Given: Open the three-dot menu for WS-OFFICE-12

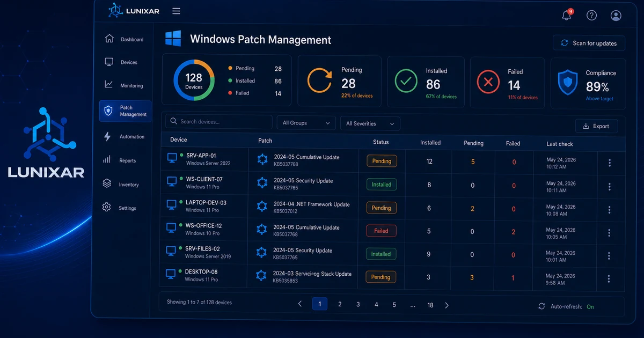Looking at the screenshot, I should (x=609, y=233).
